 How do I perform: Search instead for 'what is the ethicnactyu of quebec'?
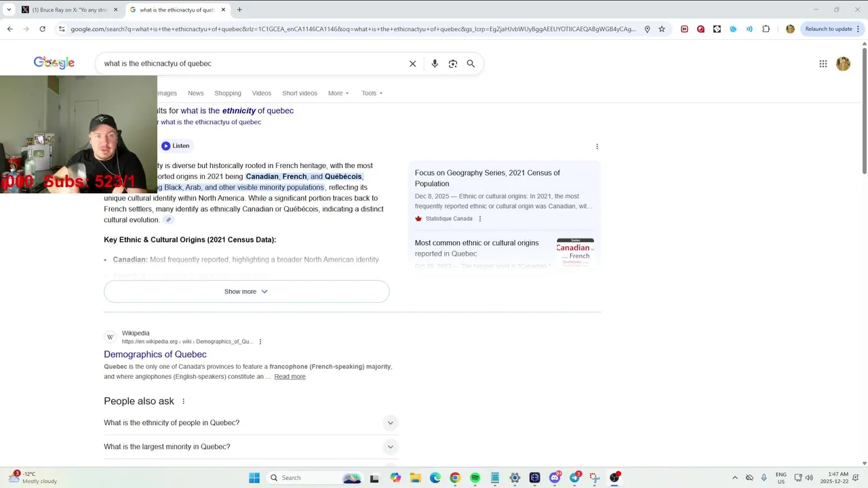[x=211, y=123]
